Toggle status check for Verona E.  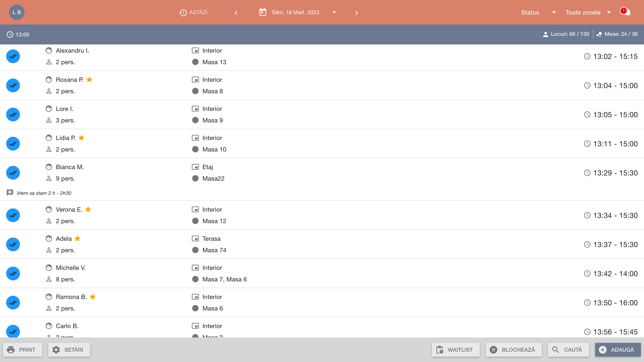tap(13, 215)
